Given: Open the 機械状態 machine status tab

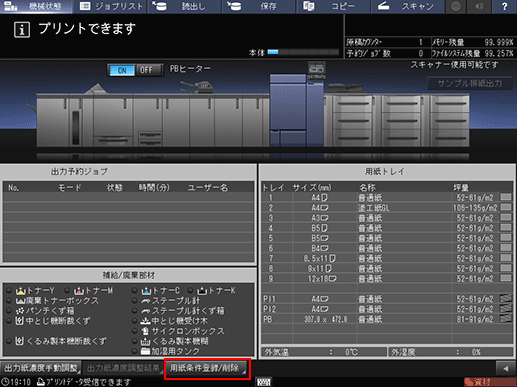Looking at the screenshot, I should click(36, 6).
